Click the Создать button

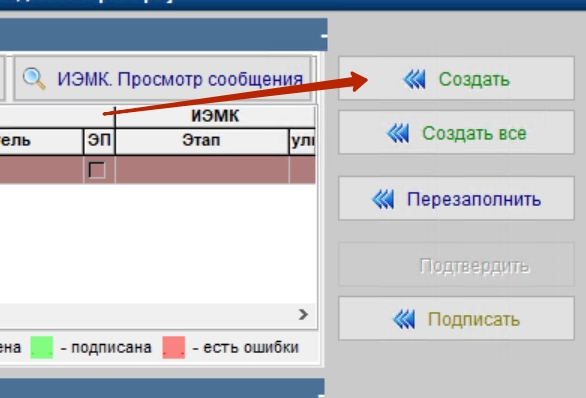pyautogui.click(x=456, y=78)
